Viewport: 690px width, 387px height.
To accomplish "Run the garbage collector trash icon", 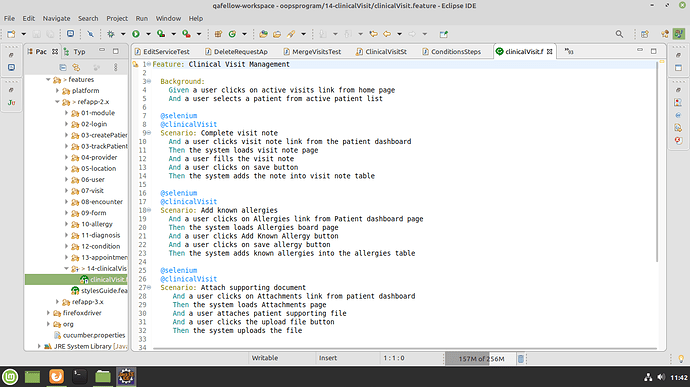I will pyautogui.click(x=521, y=358).
